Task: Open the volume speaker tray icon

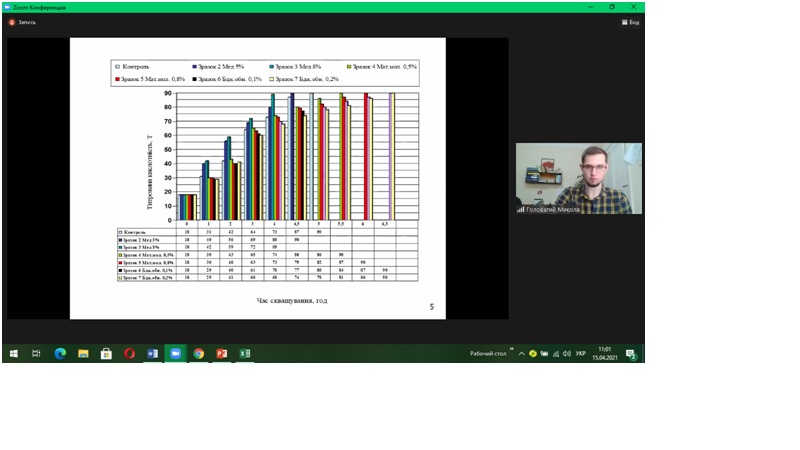Action: coord(567,354)
